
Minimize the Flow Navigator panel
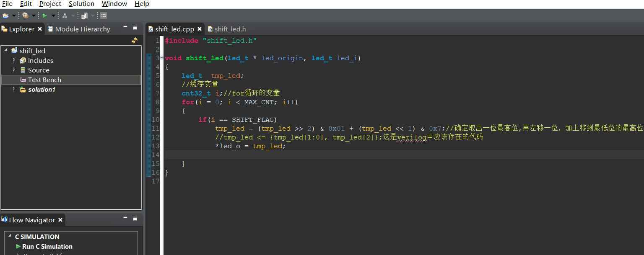click(125, 218)
